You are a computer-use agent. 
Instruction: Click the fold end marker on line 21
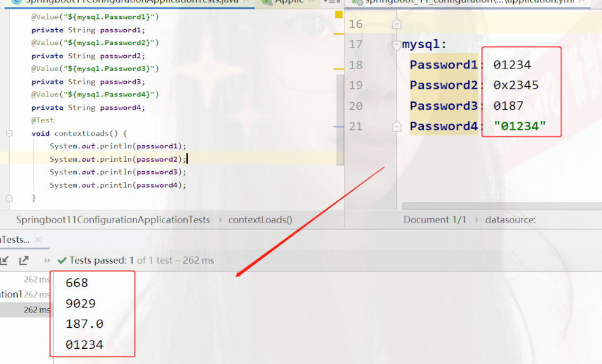click(396, 126)
